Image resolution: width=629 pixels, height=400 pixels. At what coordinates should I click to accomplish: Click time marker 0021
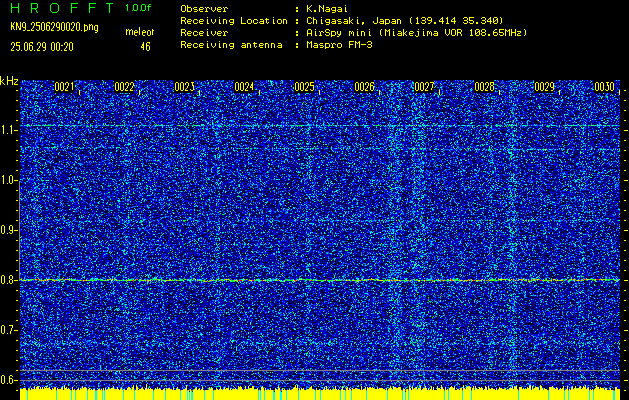tap(64, 87)
